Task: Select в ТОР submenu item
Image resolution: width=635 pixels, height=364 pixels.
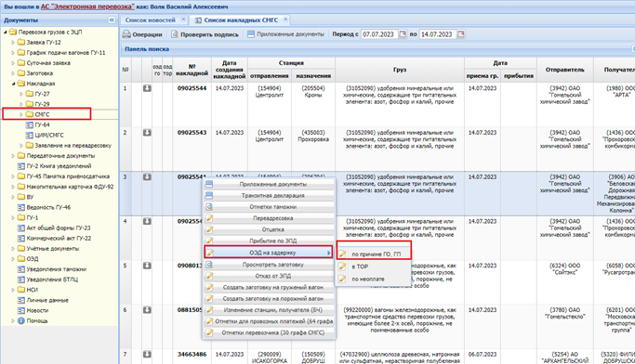Action: 374,266
